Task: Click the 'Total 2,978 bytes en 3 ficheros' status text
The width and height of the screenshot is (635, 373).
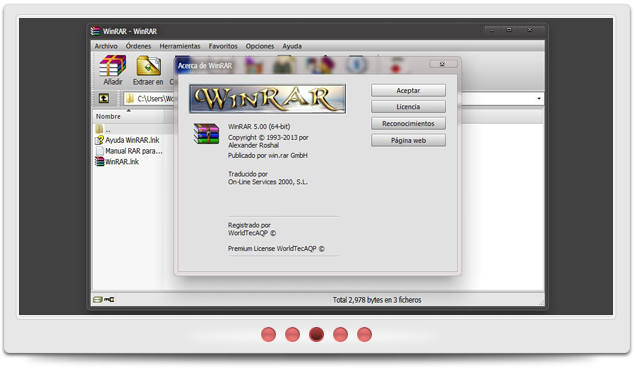Action: click(x=377, y=300)
